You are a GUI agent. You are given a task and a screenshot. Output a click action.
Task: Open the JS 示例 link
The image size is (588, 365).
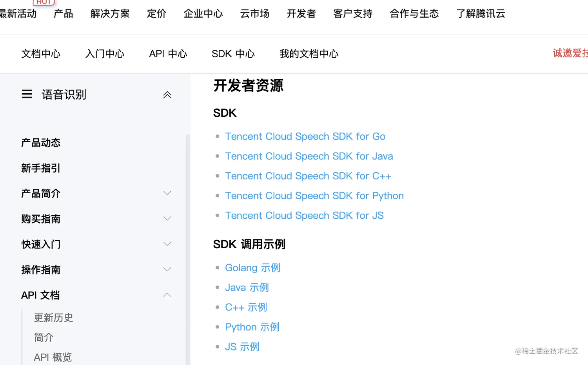click(x=242, y=347)
